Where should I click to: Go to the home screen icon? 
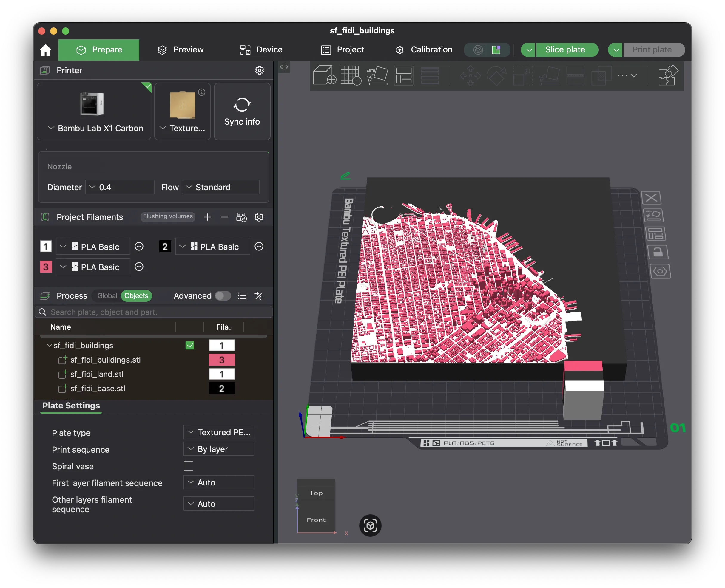[x=45, y=50]
